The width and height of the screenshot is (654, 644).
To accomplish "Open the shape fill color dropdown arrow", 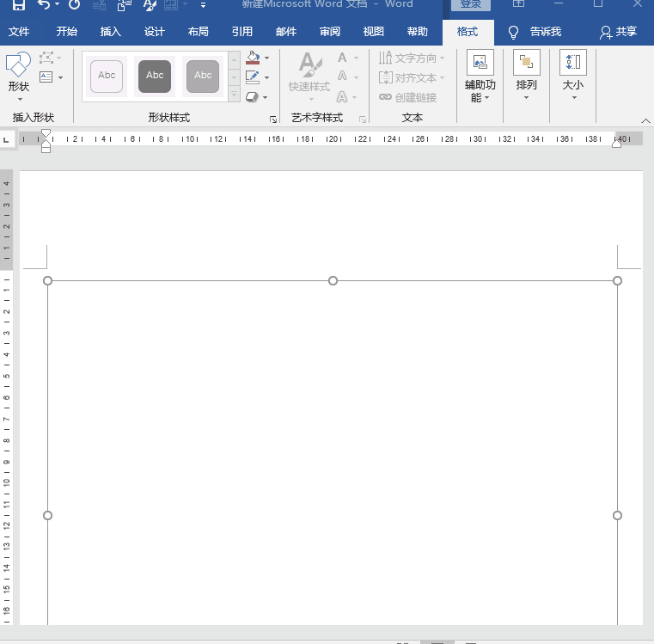I will click(x=266, y=58).
